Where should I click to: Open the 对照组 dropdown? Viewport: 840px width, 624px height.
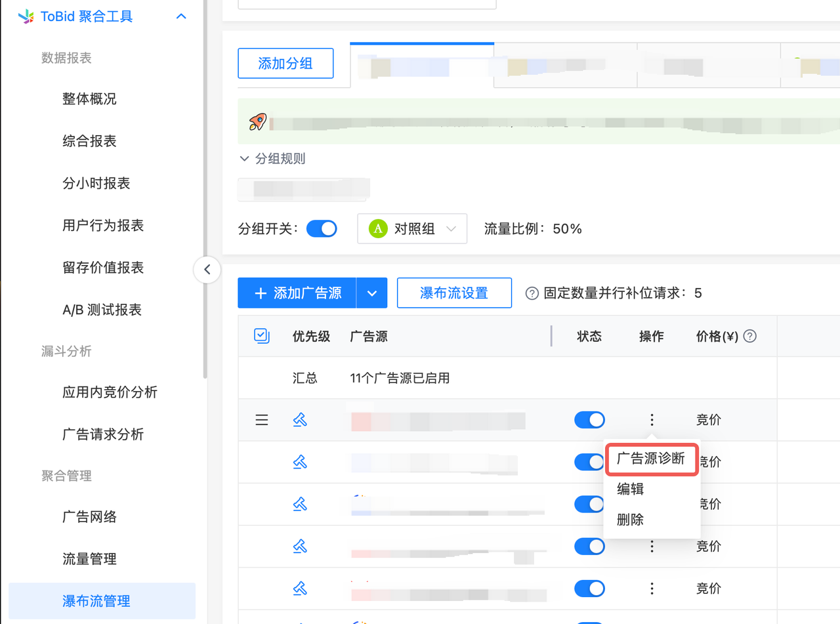point(412,229)
